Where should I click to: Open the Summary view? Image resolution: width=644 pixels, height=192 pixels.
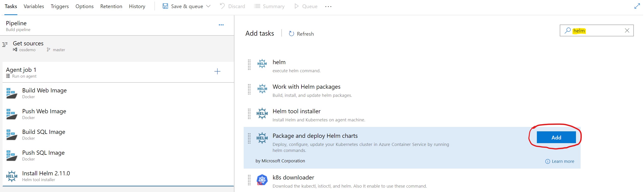(269, 6)
